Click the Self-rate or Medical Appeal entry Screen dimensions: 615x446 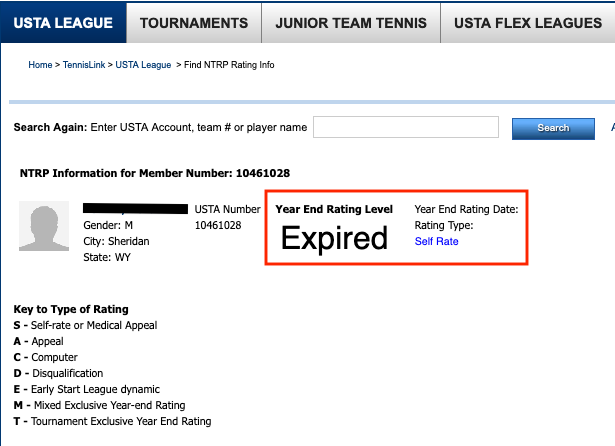85,325
